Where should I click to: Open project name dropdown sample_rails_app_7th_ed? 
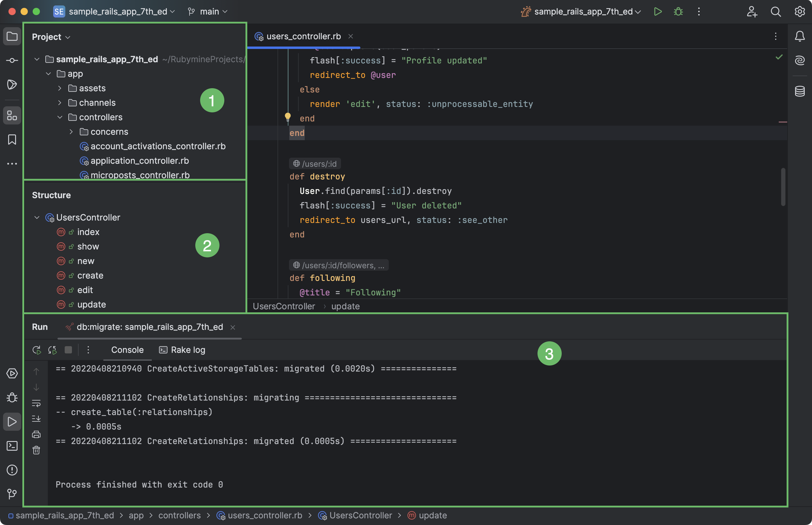pyautogui.click(x=115, y=11)
